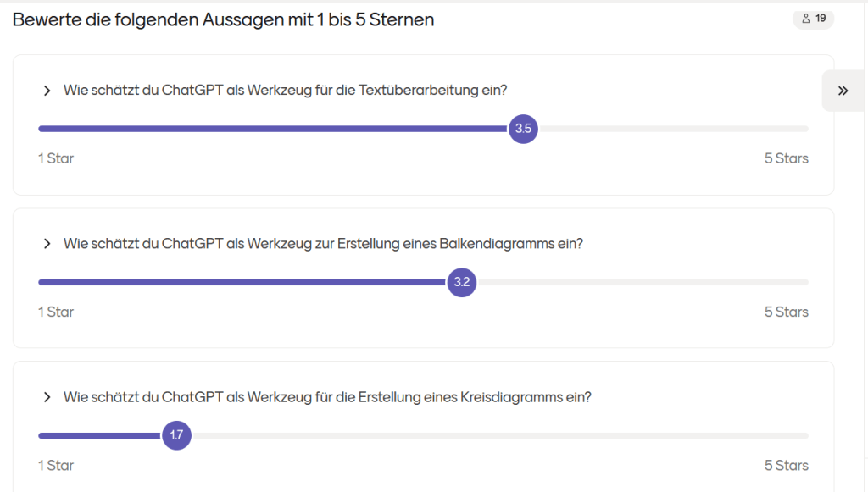The image size is (868, 492).
Task: Click "1 Star" label under Balkendiagramm slider
Action: point(56,312)
